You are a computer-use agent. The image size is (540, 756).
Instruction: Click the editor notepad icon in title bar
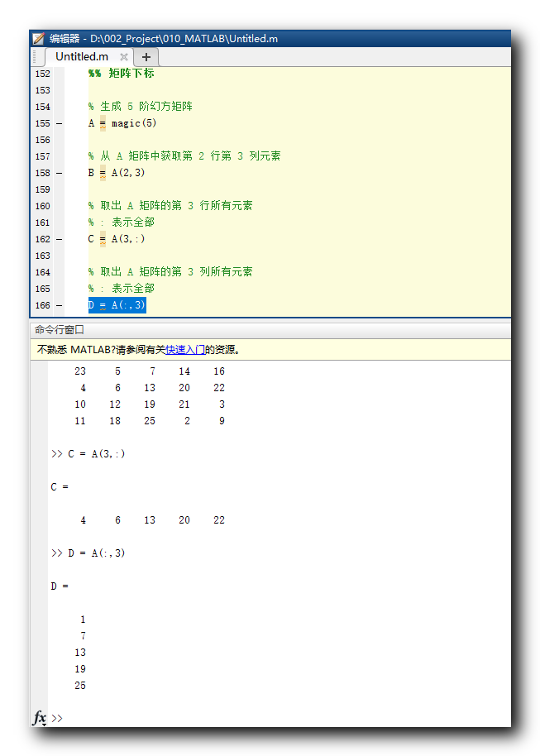coord(39,39)
